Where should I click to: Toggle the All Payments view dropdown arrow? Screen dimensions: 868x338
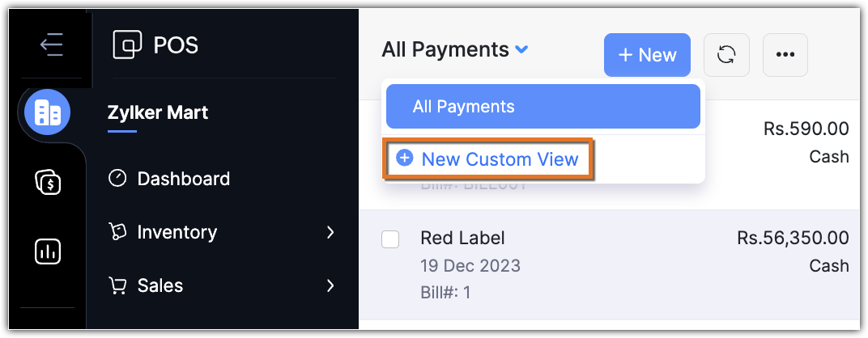522,50
